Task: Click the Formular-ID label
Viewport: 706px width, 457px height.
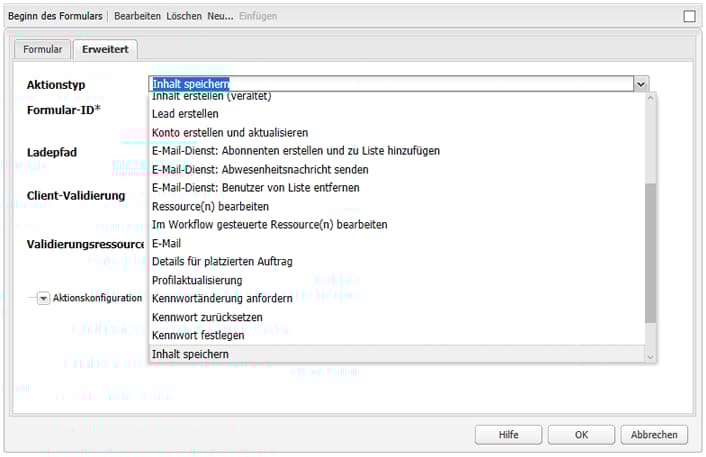Action: coord(63,110)
